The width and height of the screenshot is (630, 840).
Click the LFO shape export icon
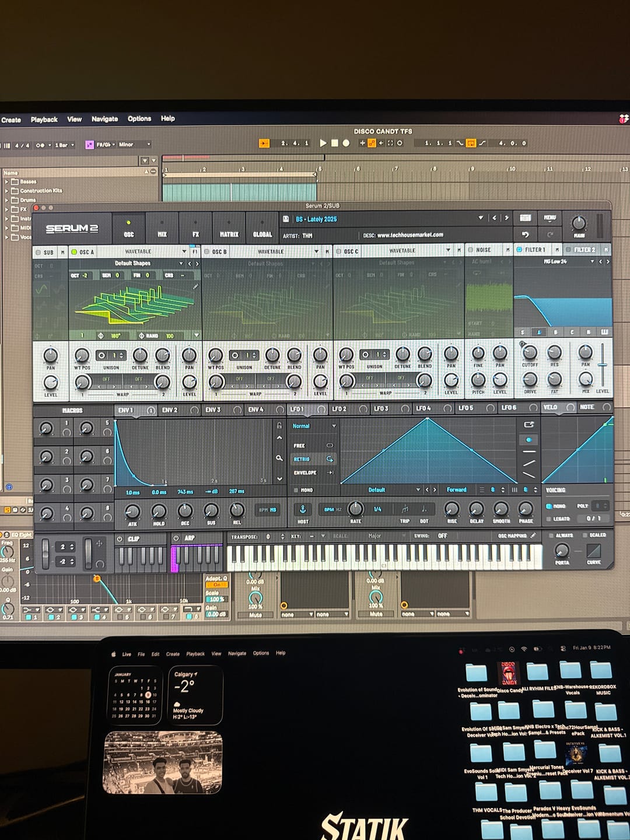(528, 425)
